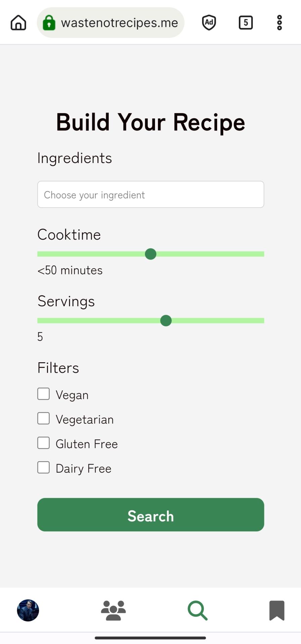Viewport: 301px width, 644px height.
Task: Open the saved bookmarks tab
Action: [277, 610]
